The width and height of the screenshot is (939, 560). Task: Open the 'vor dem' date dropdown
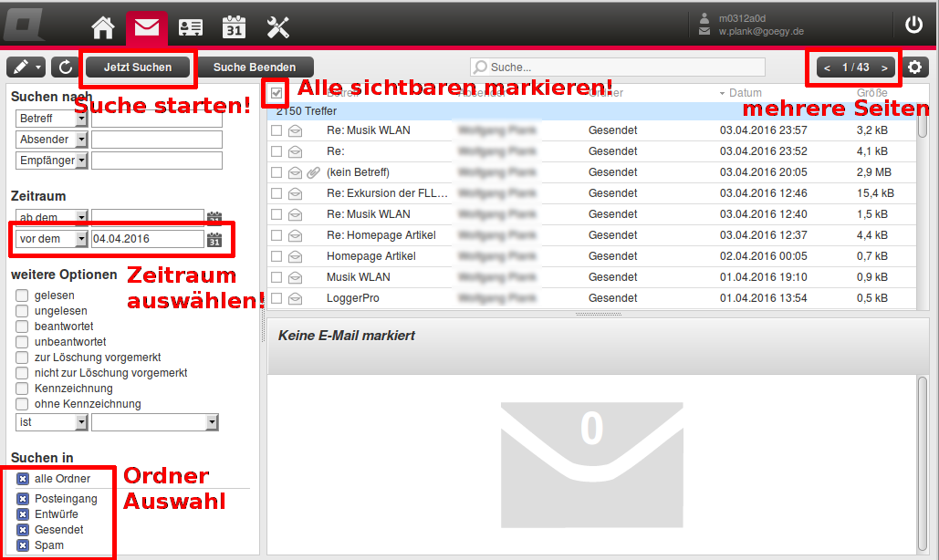pyautogui.click(x=81, y=239)
